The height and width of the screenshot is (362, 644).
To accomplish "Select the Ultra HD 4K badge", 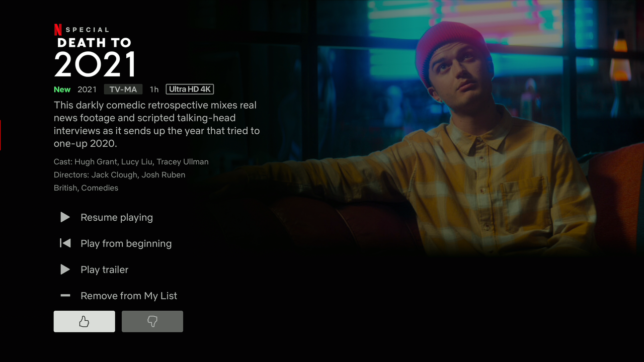I will pos(190,89).
